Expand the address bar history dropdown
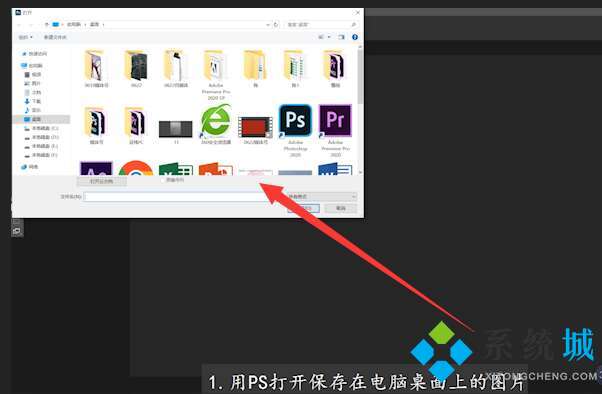602x394 pixels. (x=268, y=25)
